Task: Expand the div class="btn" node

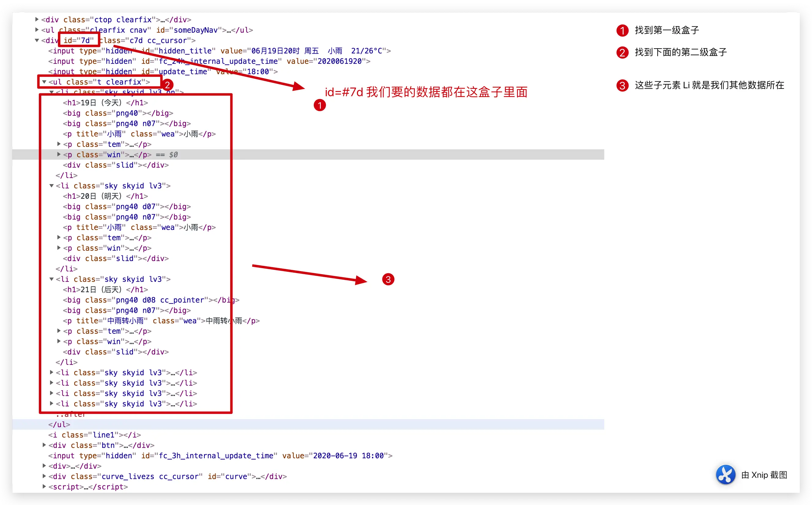Action: click(44, 445)
